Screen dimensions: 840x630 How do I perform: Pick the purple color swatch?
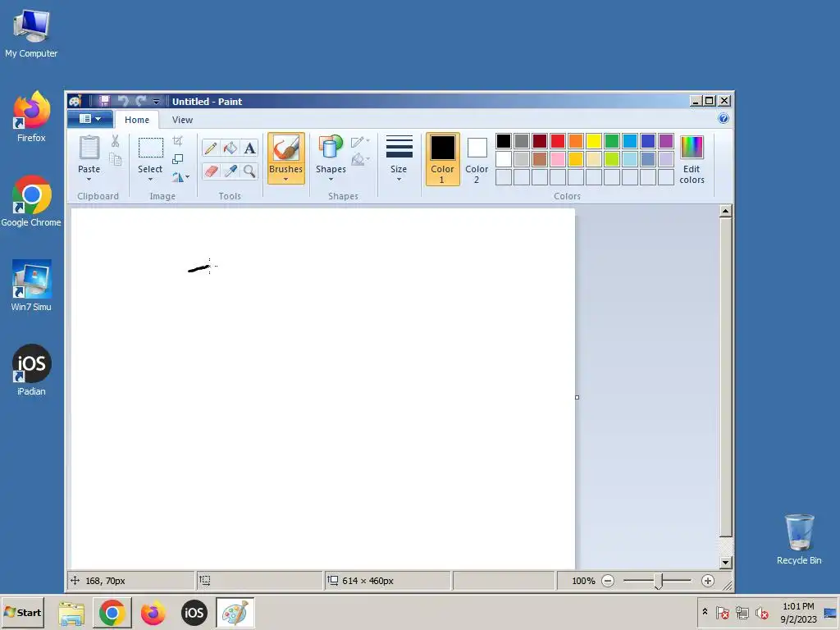(x=666, y=141)
